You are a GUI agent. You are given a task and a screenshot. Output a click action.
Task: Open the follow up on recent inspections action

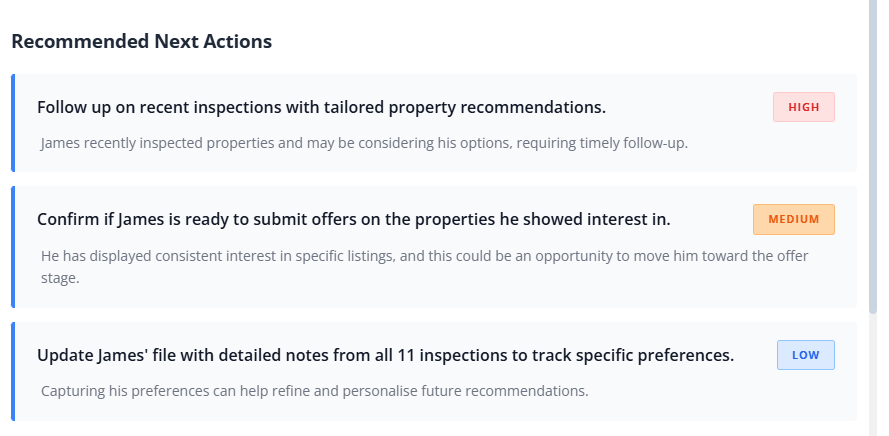click(321, 107)
